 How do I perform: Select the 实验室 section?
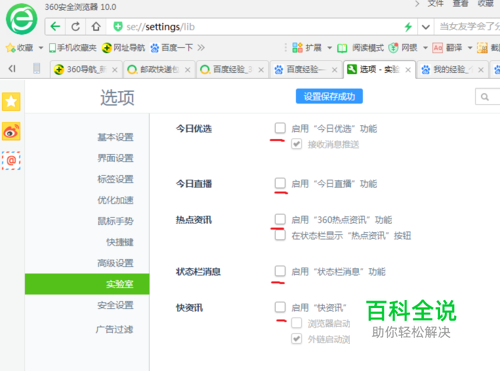pyautogui.click(x=87, y=284)
